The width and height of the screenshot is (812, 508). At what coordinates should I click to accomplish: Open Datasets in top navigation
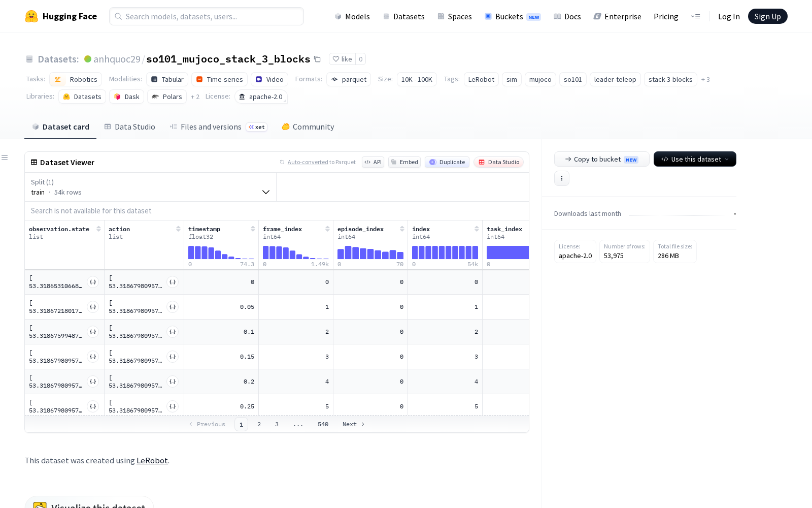(x=403, y=16)
